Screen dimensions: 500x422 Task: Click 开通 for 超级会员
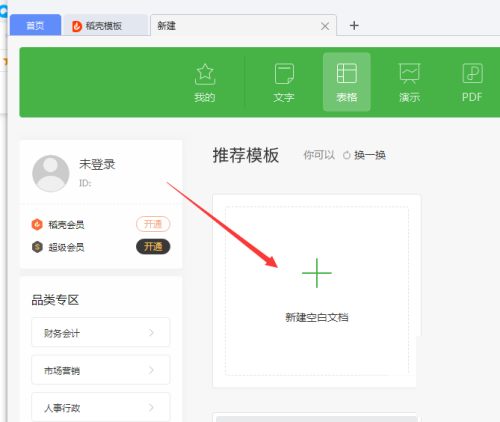point(153,247)
